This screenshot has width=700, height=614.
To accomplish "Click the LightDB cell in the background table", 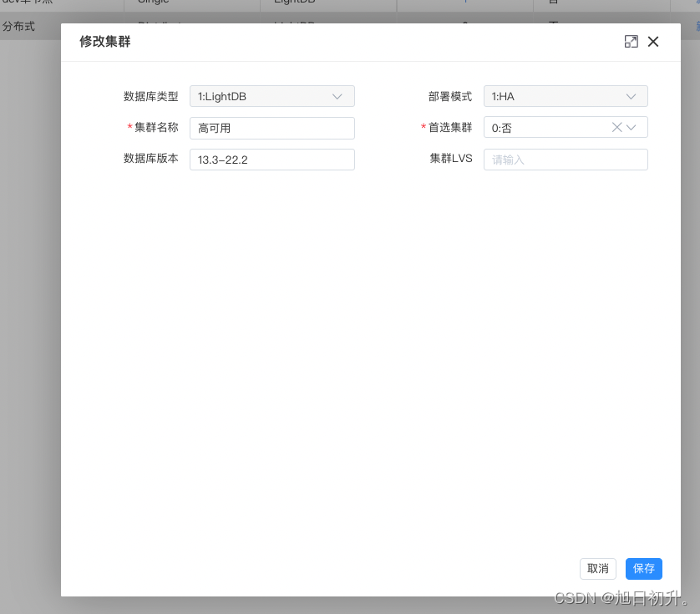I will coord(297,3).
